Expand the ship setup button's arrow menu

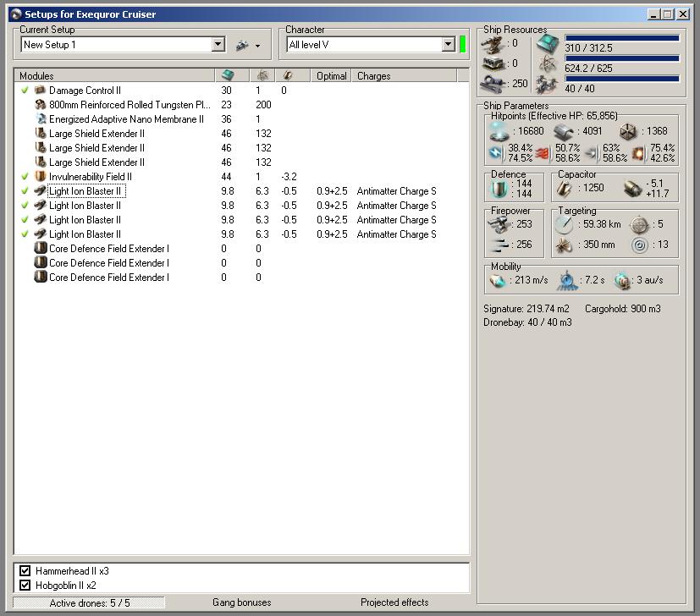click(x=257, y=46)
